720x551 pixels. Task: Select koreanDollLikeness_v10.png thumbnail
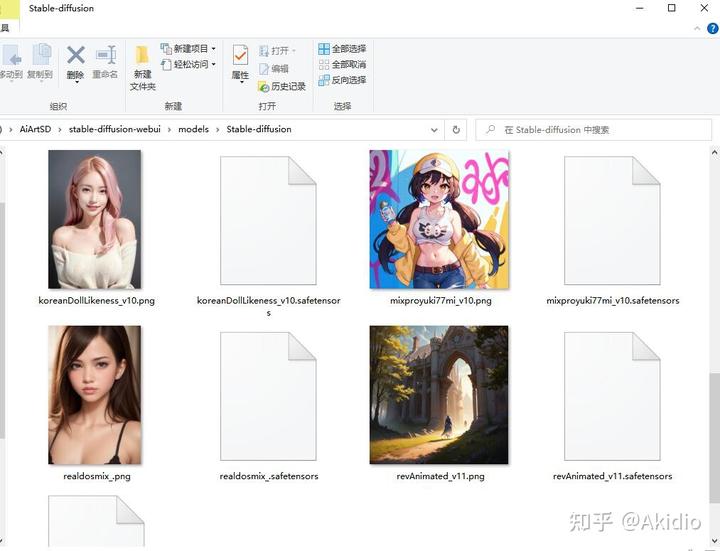pos(95,219)
